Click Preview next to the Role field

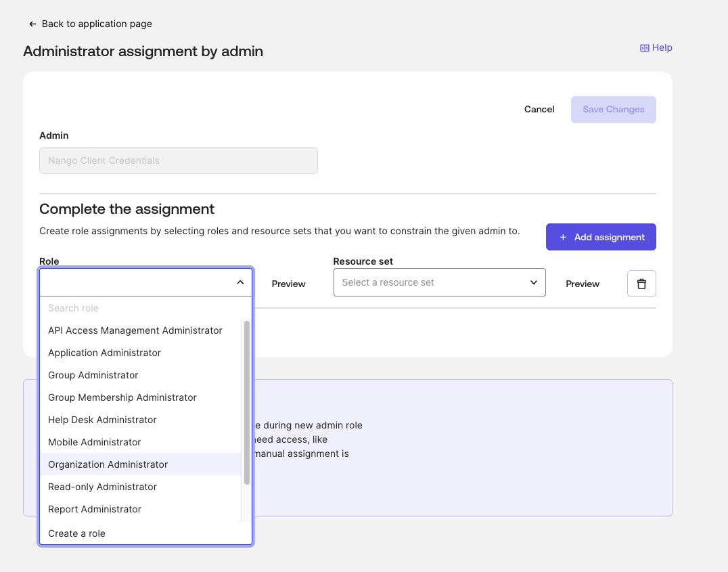tap(288, 284)
